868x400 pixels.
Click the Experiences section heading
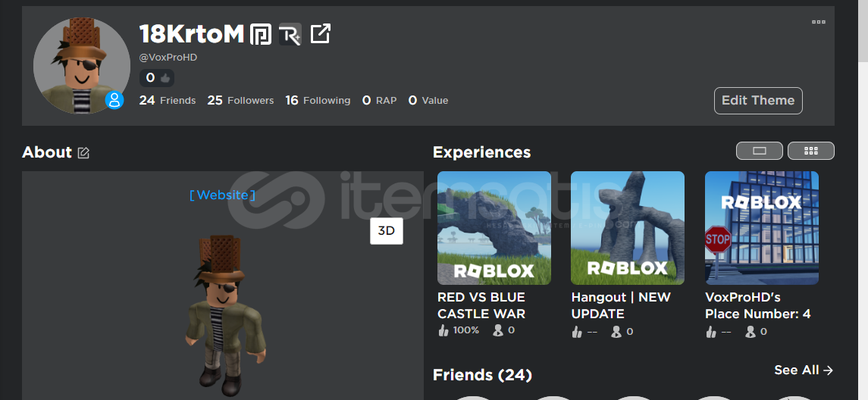coord(481,152)
